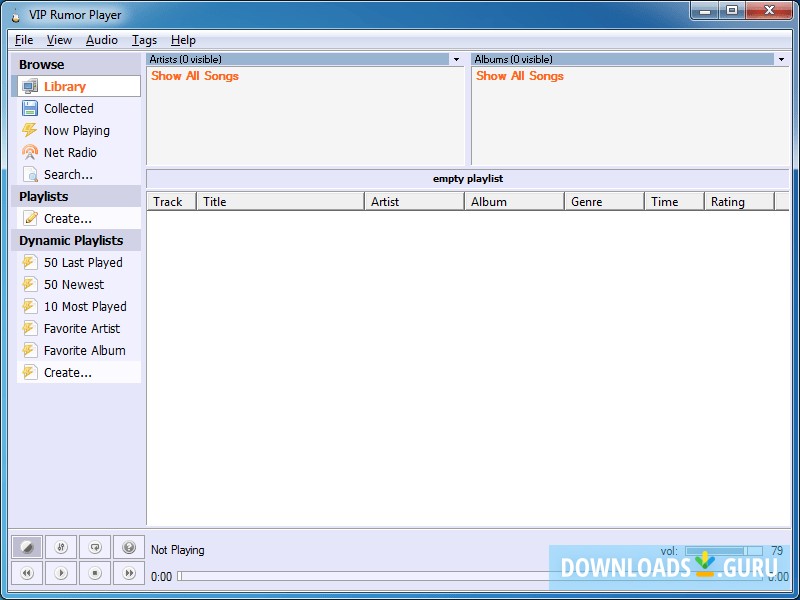This screenshot has width=800, height=600.
Task: Sort by the Rating column header
Action: pos(739,202)
